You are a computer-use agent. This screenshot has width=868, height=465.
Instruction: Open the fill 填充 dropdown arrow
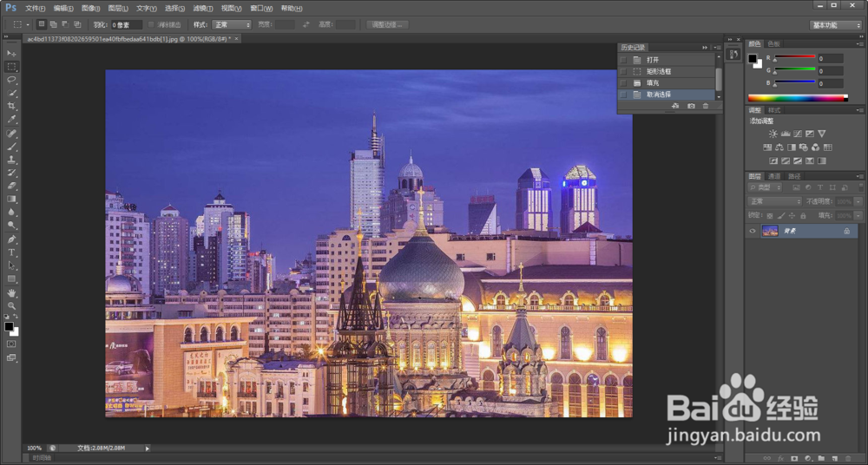click(x=858, y=215)
